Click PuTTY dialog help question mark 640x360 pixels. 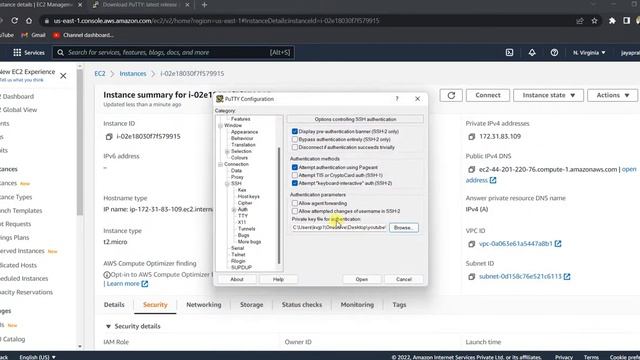pyautogui.click(x=397, y=98)
